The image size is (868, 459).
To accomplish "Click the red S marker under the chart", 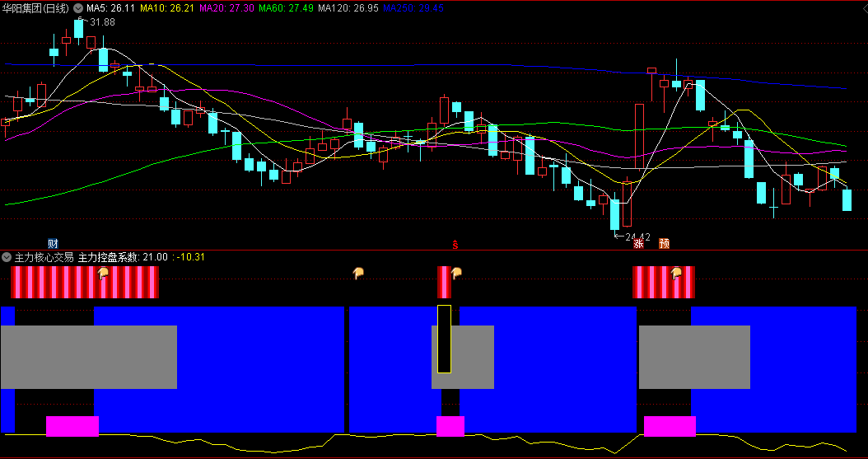I will 455,244.
